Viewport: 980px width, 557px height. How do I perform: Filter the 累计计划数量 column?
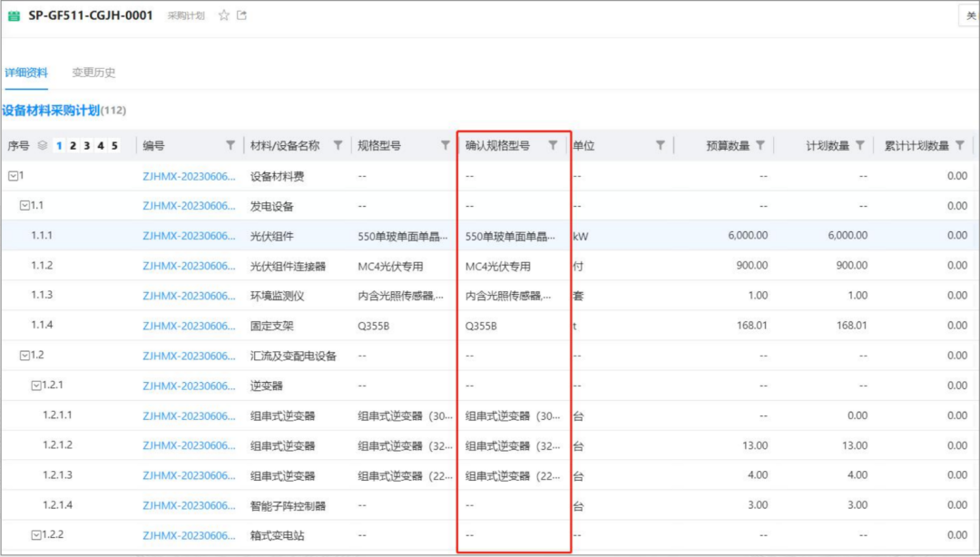960,145
